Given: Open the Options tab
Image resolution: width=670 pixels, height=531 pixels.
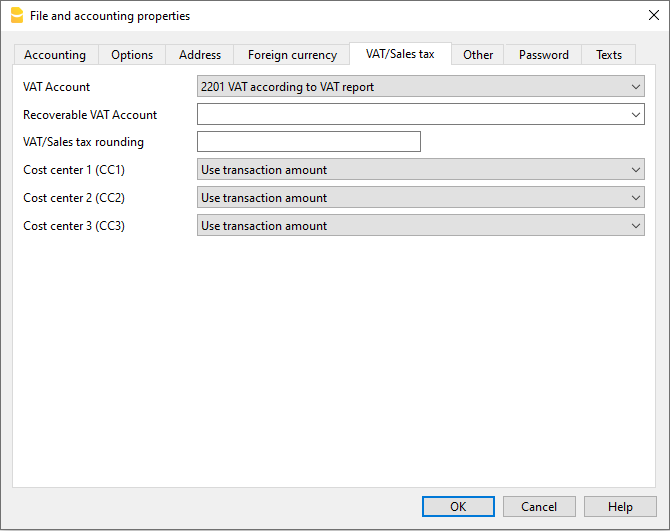Looking at the screenshot, I should tap(132, 55).
